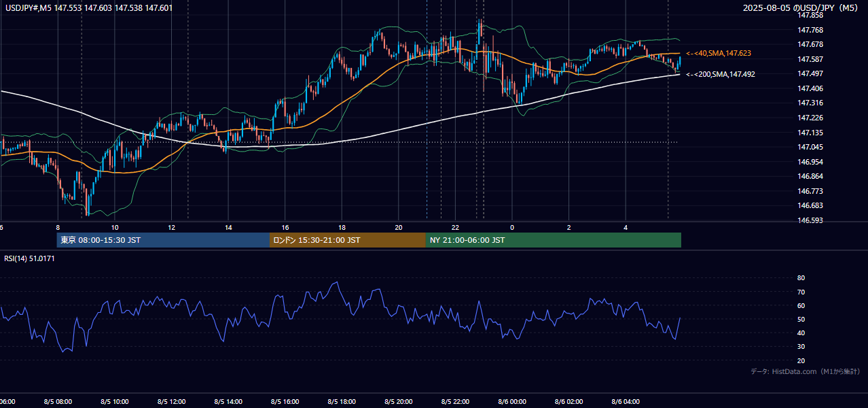Screen dimensions: 868x408
Task: Click price scale value 146.864
Action: (811, 176)
